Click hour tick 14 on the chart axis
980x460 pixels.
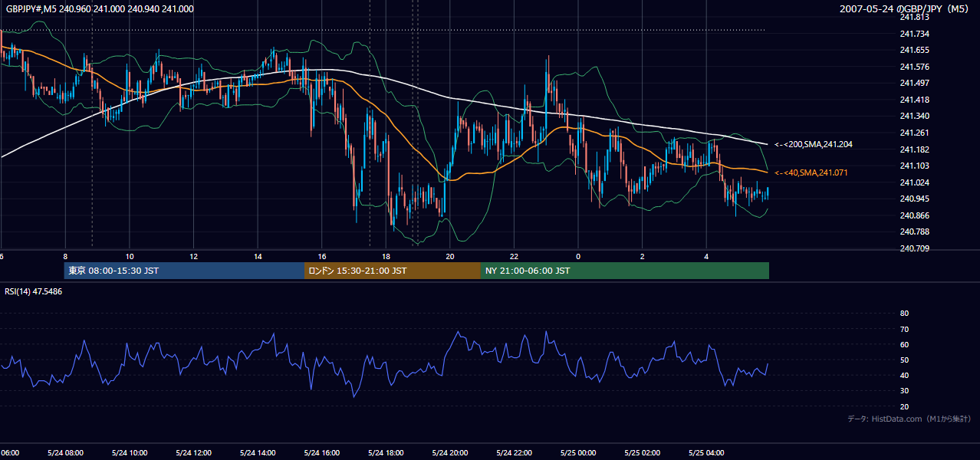(258, 257)
